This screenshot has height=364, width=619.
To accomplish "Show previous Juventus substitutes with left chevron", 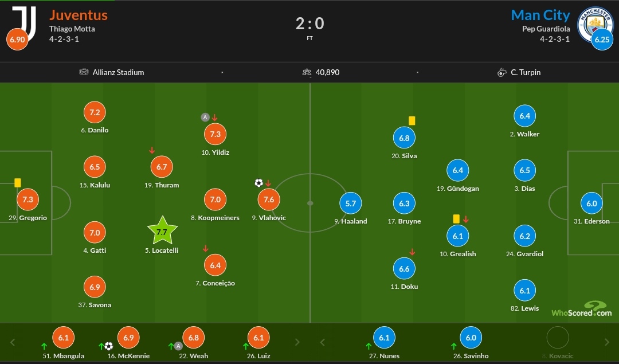I will (13, 342).
